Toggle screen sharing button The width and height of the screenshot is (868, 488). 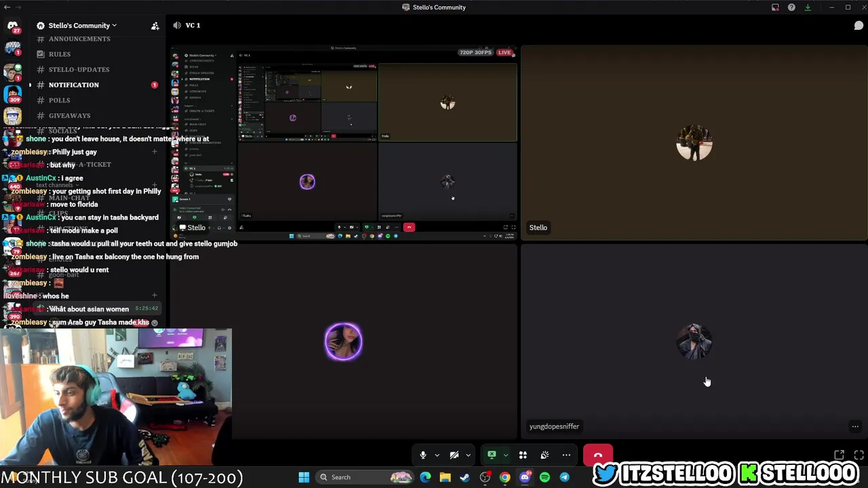click(x=492, y=455)
